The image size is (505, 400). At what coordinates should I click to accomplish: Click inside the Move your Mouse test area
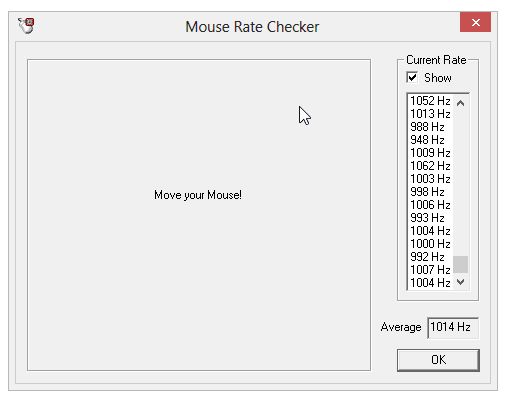(199, 215)
